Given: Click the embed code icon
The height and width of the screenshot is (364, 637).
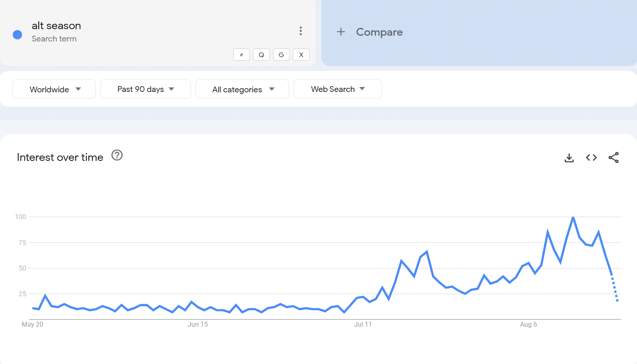Looking at the screenshot, I should pos(591,158).
